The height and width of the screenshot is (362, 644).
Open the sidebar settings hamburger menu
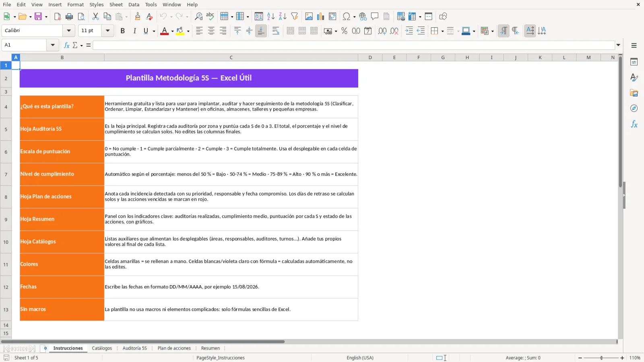[x=634, y=45]
